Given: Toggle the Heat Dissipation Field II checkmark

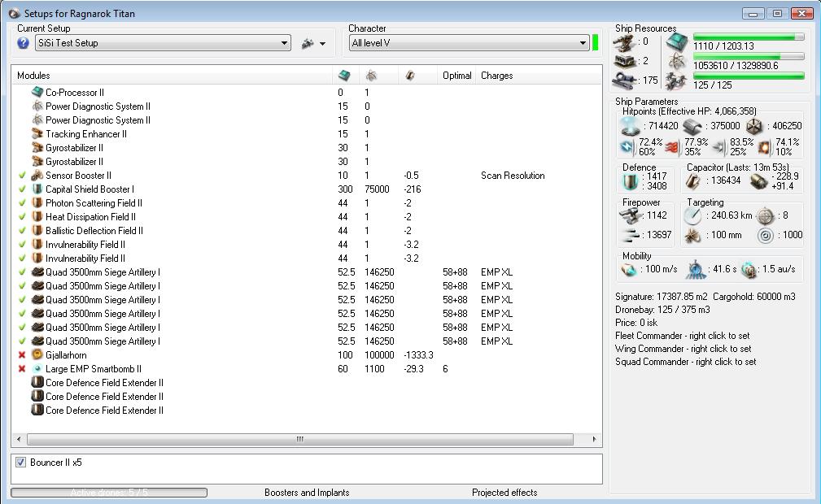Looking at the screenshot, I should (22, 217).
